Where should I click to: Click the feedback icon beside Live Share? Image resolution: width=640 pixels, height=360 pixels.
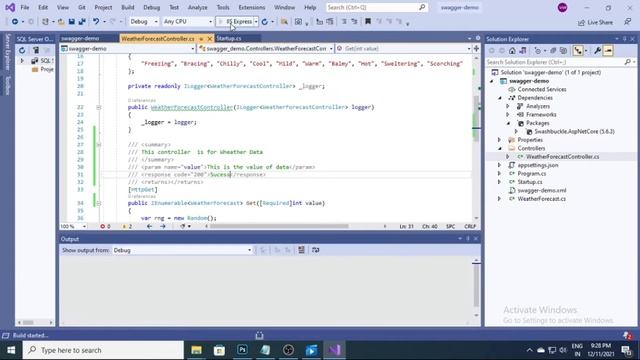click(x=628, y=22)
